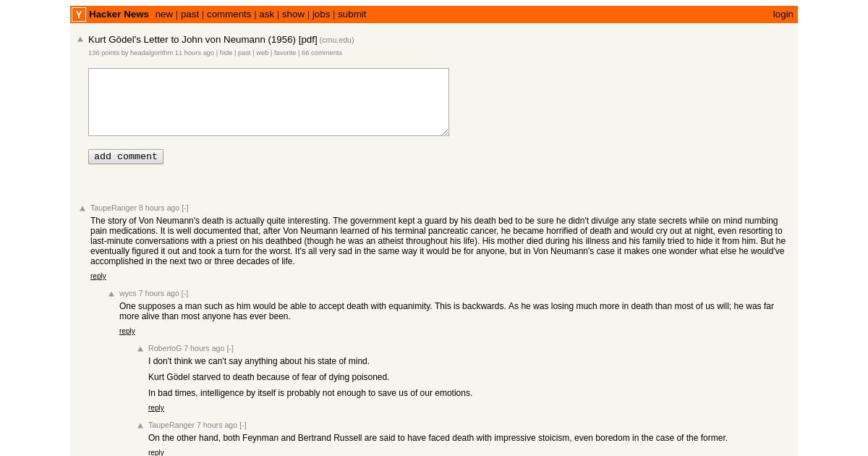
Task: Hide this story using hide link
Action: click(x=226, y=53)
